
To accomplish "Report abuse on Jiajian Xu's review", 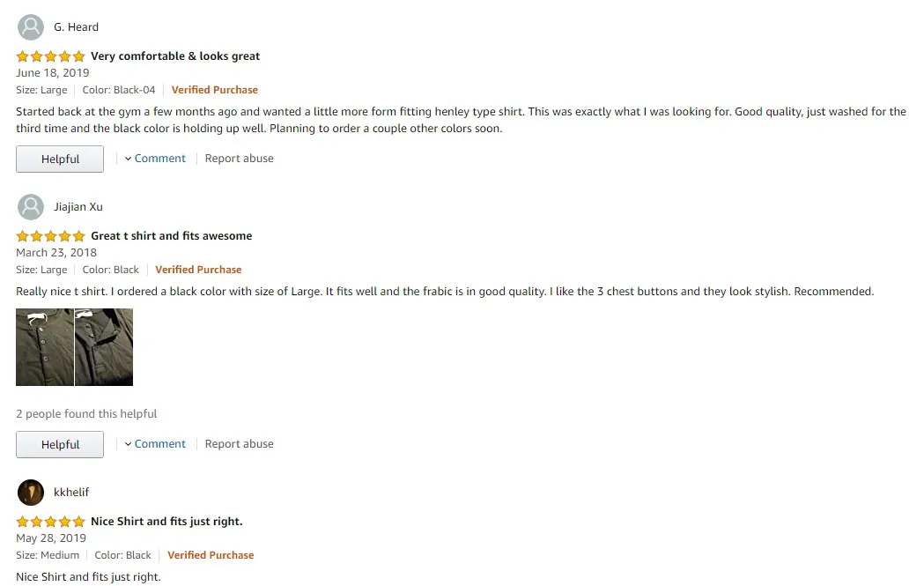I will click(x=239, y=444).
